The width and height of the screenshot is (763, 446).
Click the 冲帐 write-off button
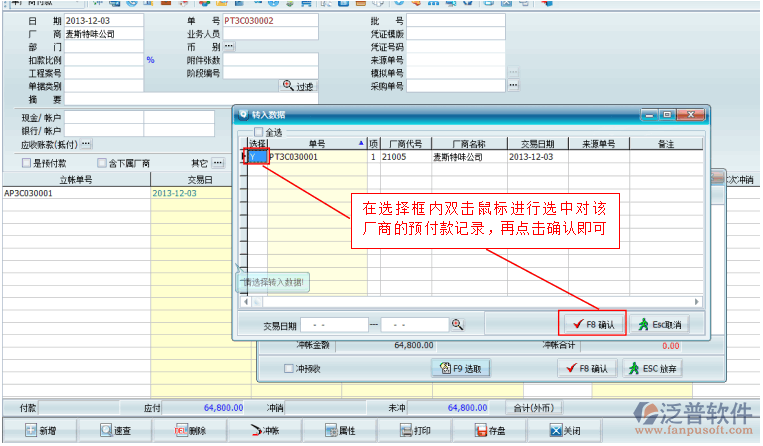coord(266,430)
